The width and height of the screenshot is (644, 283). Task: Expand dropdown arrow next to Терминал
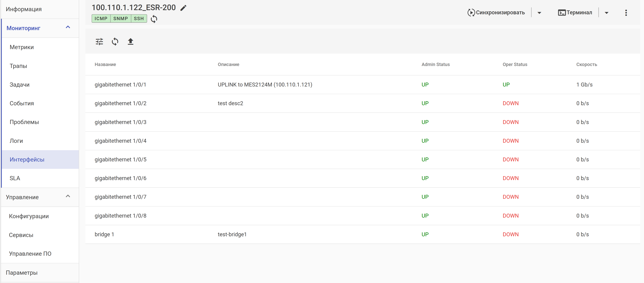(606, 13)
